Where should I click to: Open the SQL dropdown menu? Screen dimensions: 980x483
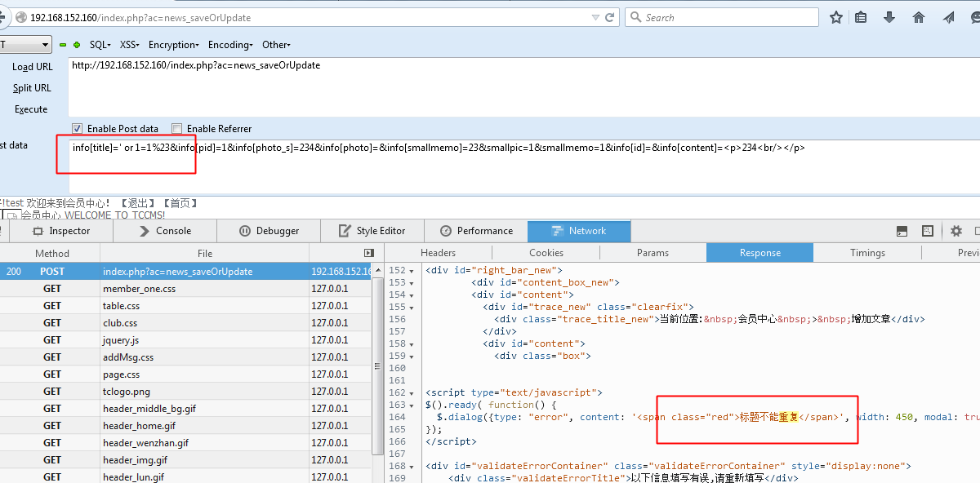(101, 45)
